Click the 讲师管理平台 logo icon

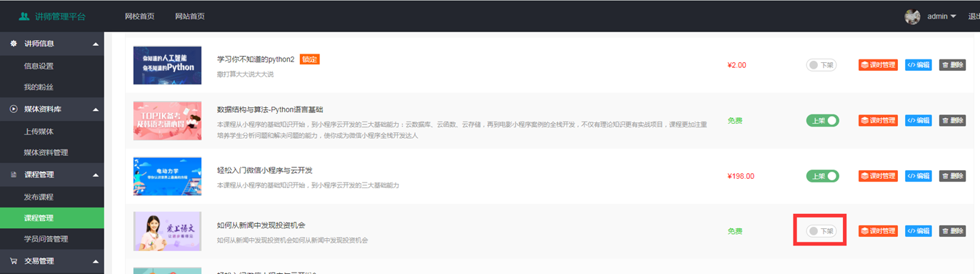pyautogui.click(x=24, y=16)
